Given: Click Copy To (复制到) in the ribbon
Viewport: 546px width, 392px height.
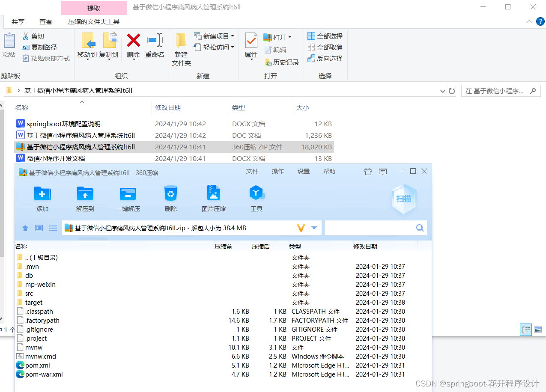Looking at the screenshot, I should [x=109, y=46].
